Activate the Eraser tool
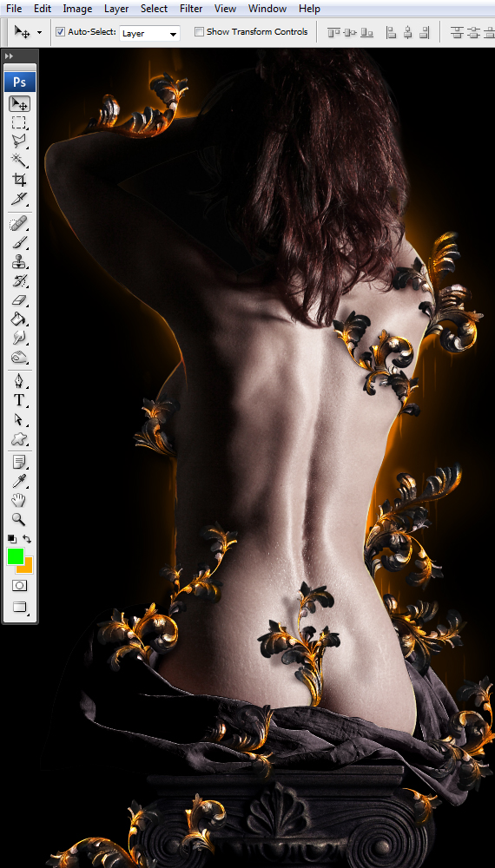495x868 pixels. coord(19,300)
